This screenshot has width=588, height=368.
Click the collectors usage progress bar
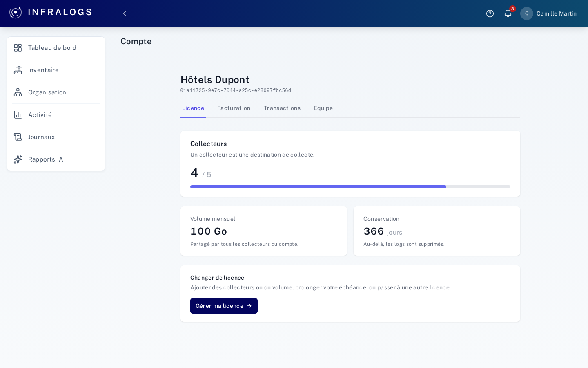[350, 187]
